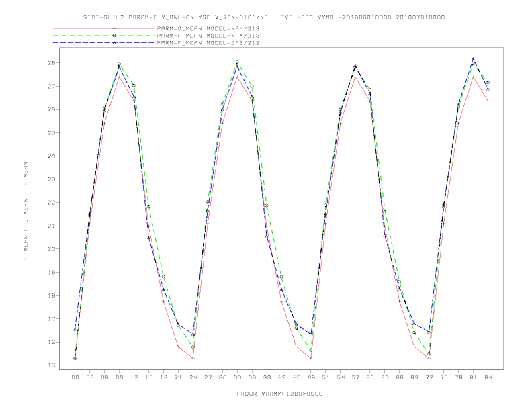Image resolution: width=532 pixels, height=411 pixels.
Task: Click x-axis title 'FHOUR VHHMM:1200>0000'
Action: 279,394
